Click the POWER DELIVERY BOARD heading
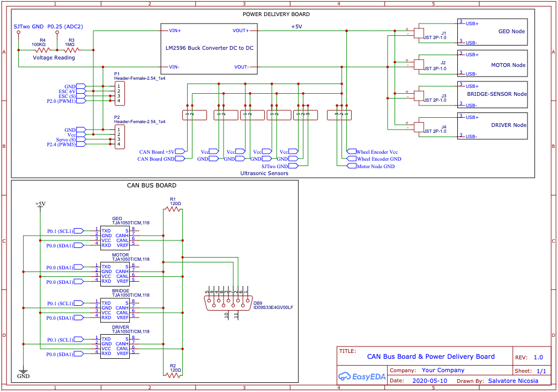 276,14
